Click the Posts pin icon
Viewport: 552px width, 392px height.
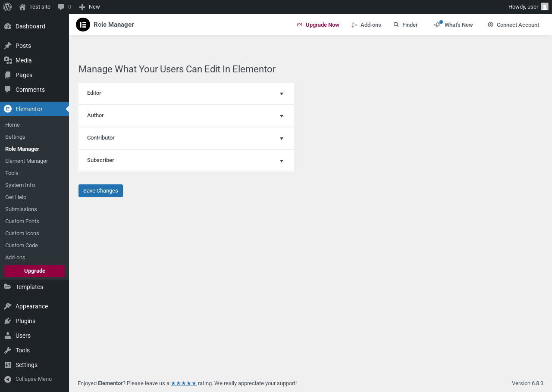[8, 46]
